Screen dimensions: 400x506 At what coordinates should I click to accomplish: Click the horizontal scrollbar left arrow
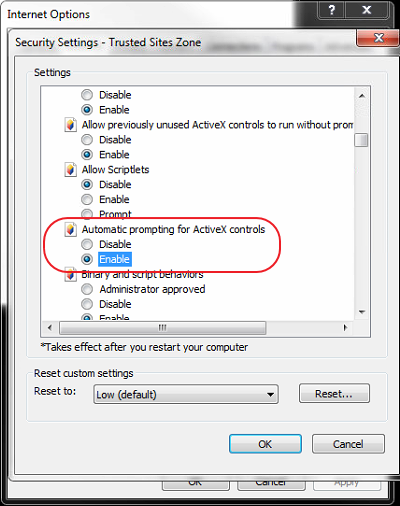[50, 328]
